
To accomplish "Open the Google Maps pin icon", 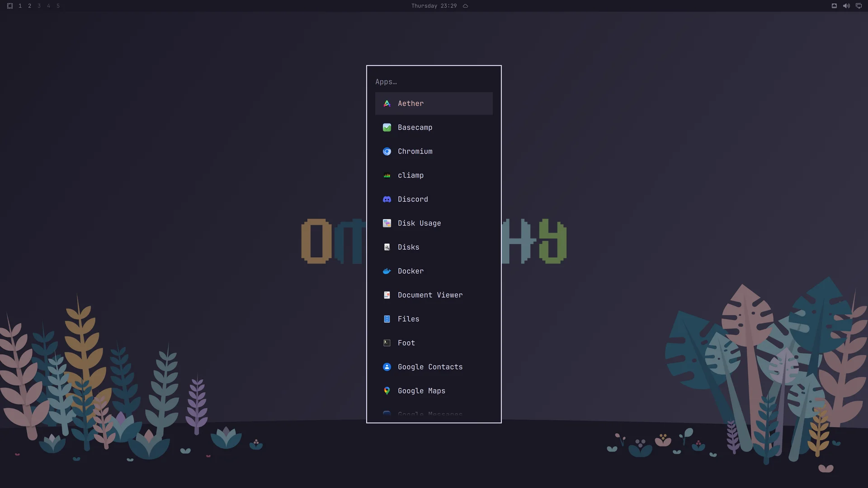I will 387,391.
